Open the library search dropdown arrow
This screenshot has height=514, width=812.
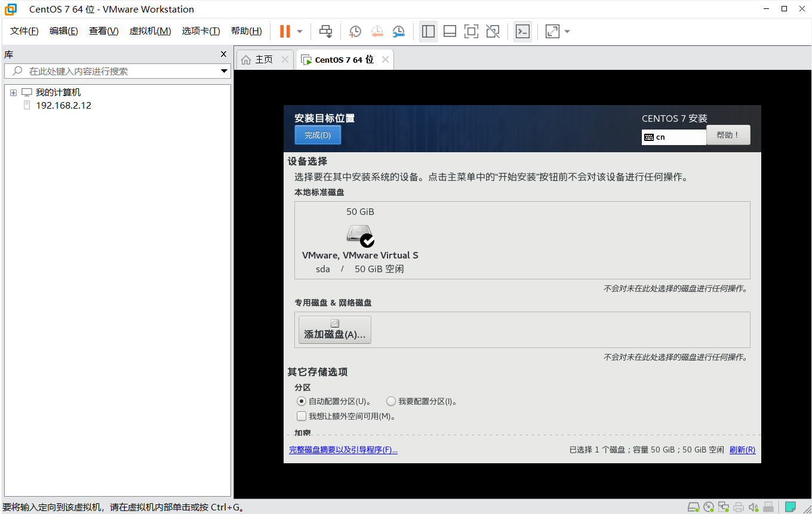point(224,71)
